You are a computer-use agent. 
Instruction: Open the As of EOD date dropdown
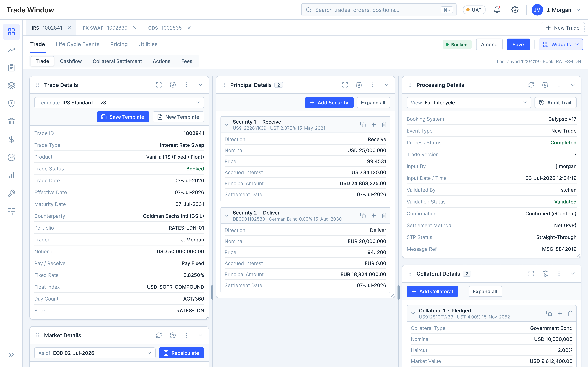(x=95, y=353)
